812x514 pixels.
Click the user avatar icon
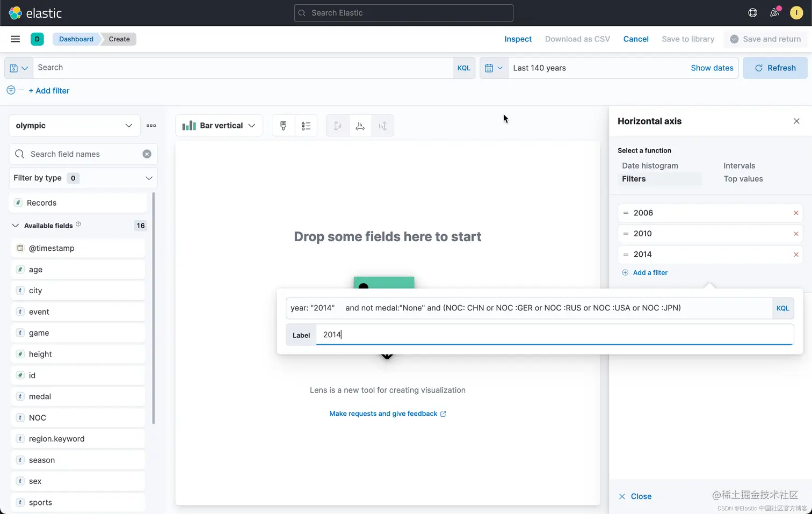[796, 12]
